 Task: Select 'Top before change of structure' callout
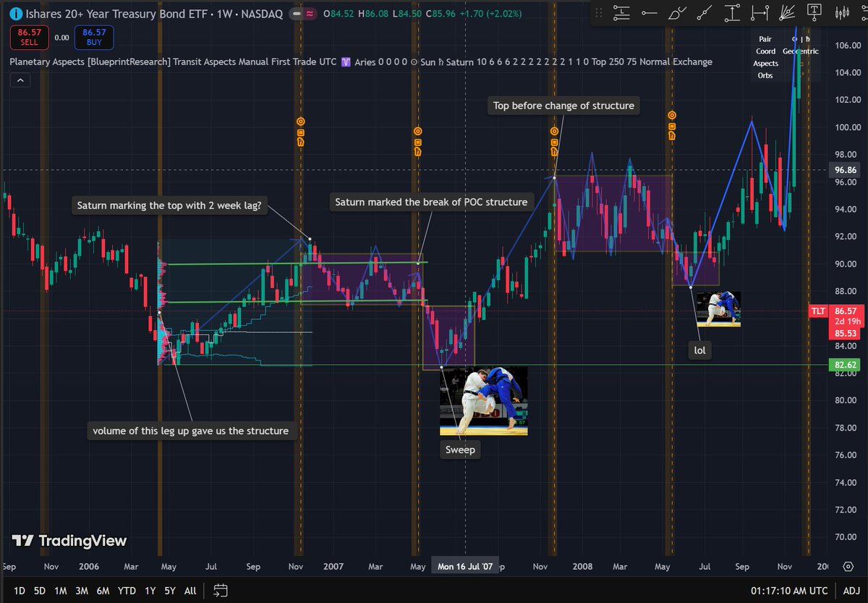563,106
